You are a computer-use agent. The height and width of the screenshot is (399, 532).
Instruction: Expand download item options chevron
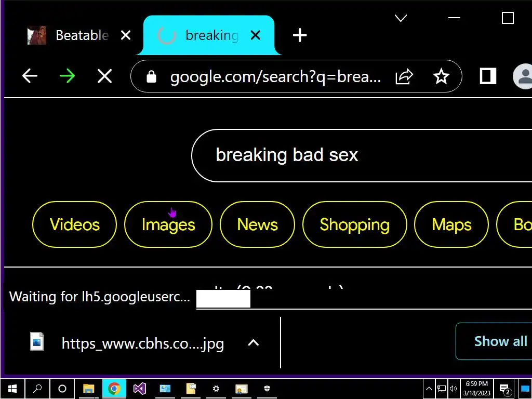click(x=254, y=343)
